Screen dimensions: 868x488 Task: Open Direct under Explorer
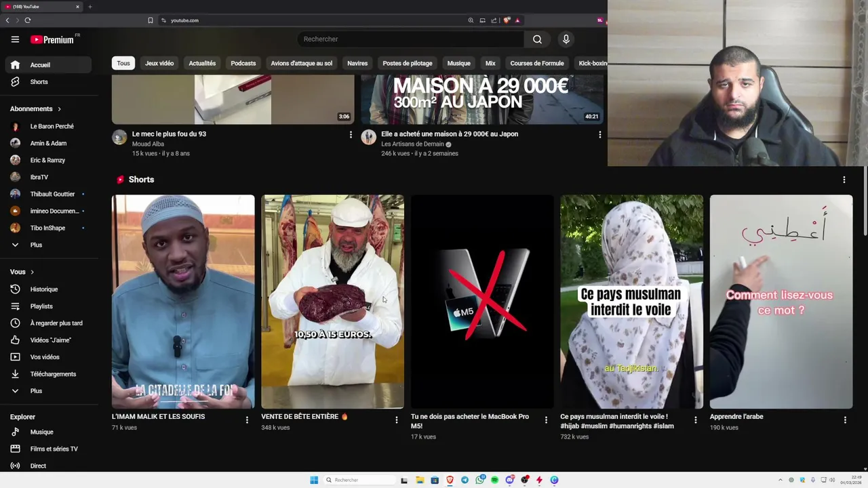[47, 466]
